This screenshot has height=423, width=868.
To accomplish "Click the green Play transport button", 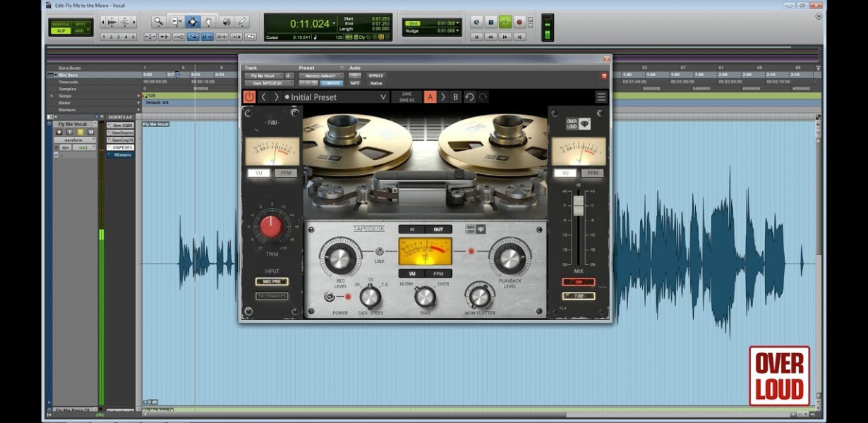I will click(505, 22).
